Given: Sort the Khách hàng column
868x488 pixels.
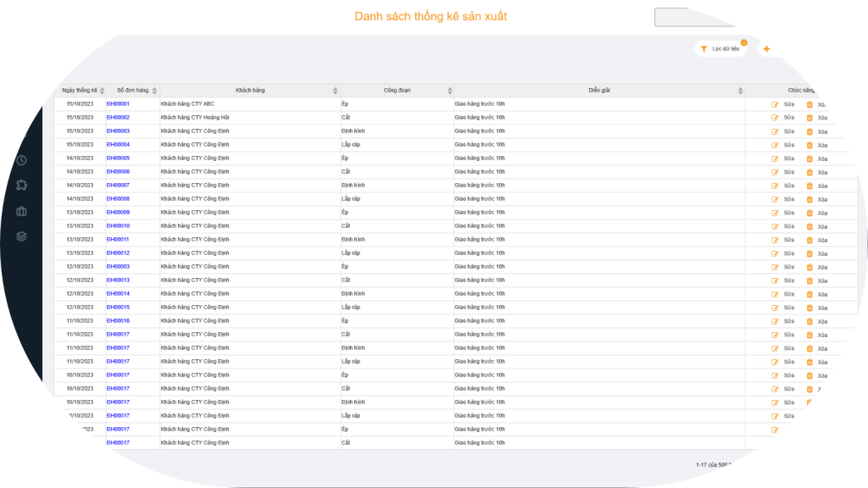Looking at the screenshot, I should tap(335, 91).
